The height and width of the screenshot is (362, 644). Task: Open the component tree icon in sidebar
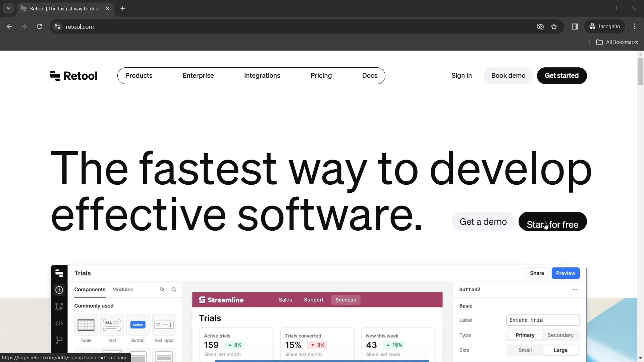(59, 307)
